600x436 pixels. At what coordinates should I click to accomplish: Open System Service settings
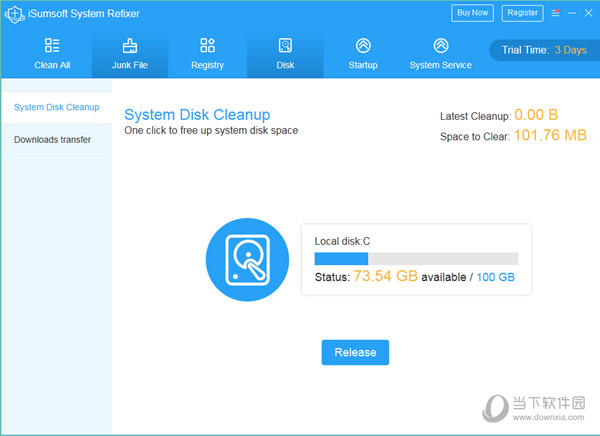click(440, 54)
